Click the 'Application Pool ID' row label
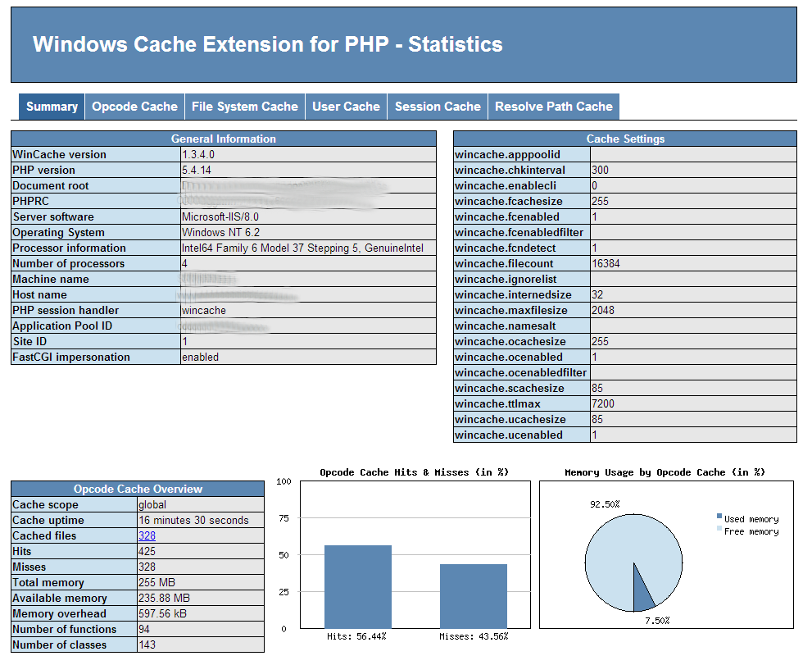Screen dimensions: 812x665 62,326
